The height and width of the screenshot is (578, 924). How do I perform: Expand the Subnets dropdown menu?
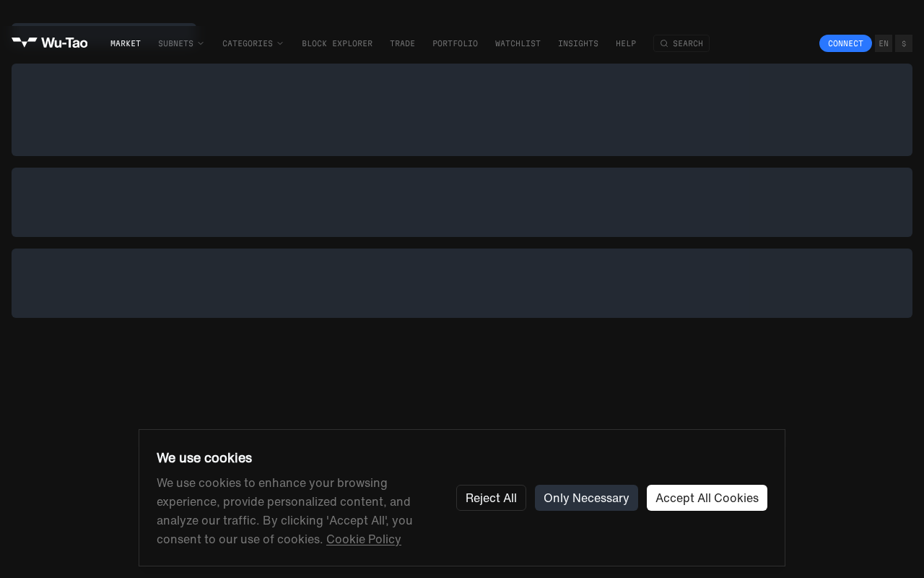pyautogui.click(x=181, y=43)
